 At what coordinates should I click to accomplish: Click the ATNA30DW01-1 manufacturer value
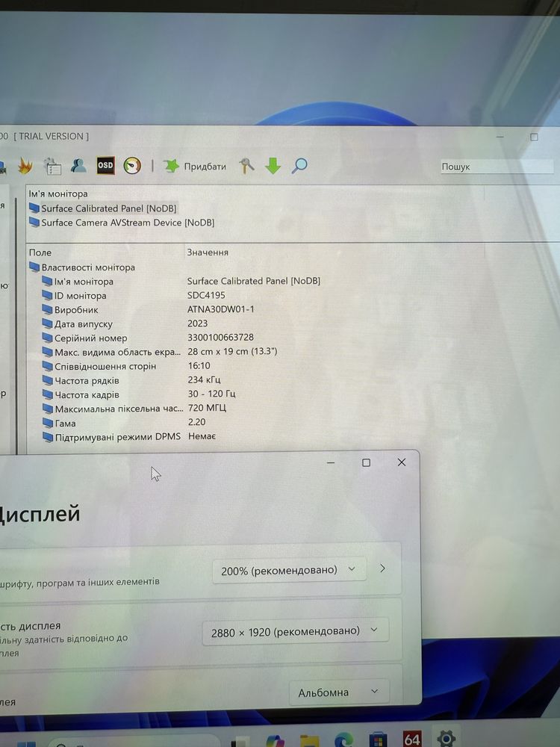point(221,309)
